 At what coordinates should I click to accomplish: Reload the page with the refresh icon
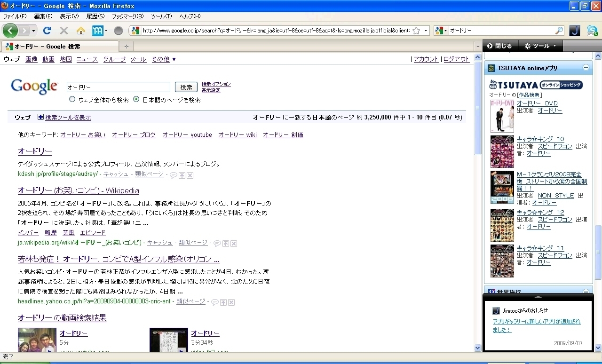coord(47,31)
